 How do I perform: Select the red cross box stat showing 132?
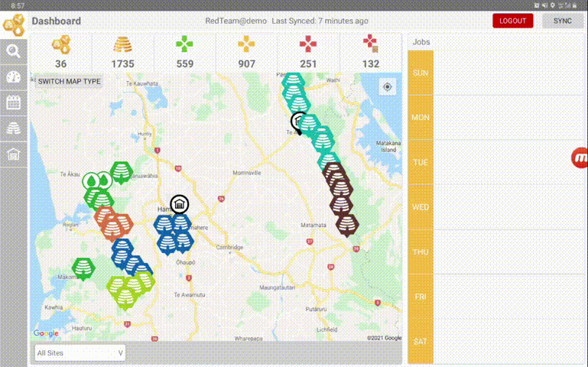[371, 53]
